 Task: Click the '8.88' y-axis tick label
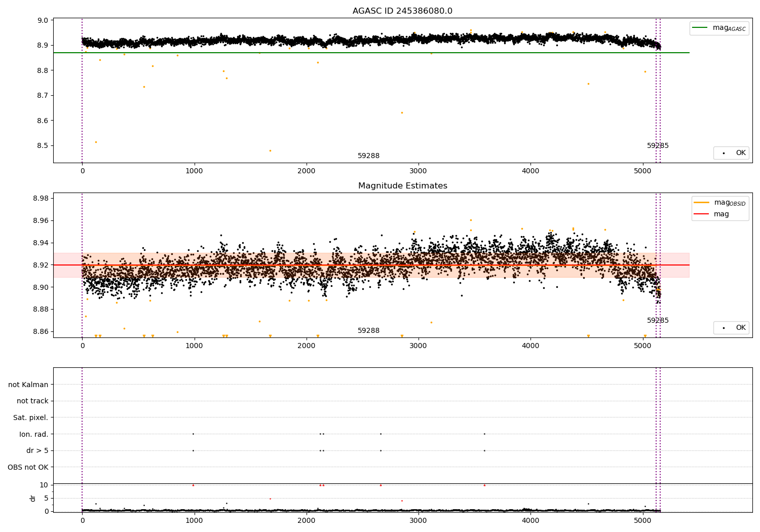pyautogui.click(x=41, y=310)
